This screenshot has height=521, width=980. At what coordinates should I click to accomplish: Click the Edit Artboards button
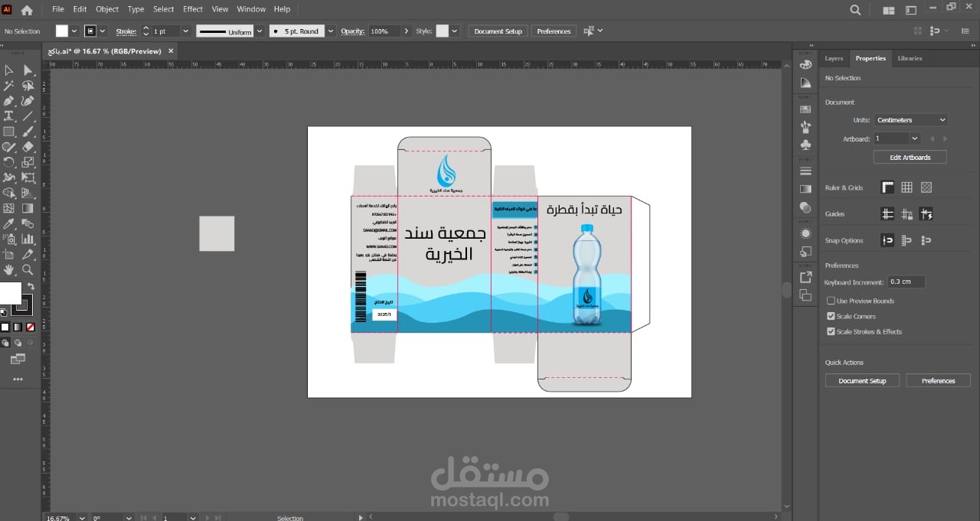[910, 157]
